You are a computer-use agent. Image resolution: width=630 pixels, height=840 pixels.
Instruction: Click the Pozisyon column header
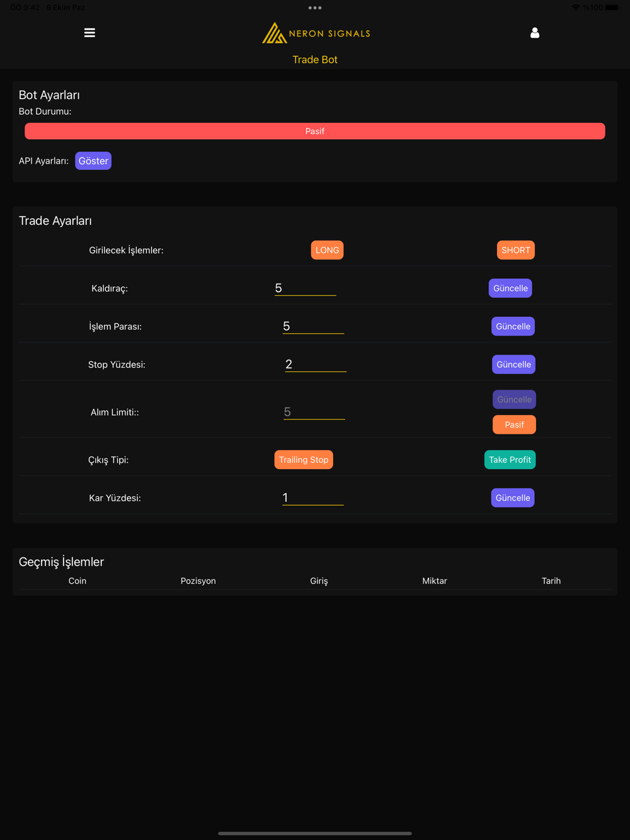(198, 581)
